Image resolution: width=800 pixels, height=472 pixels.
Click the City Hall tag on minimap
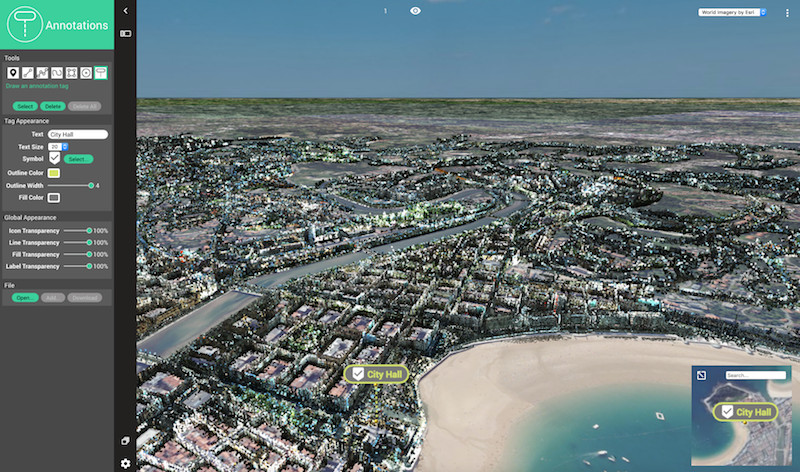(745, 412)
